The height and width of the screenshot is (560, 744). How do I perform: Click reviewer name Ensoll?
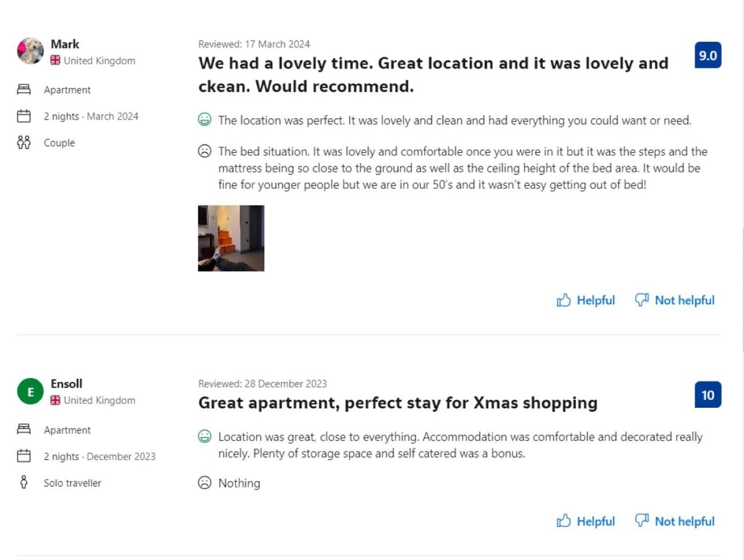(x=66, y=384)
